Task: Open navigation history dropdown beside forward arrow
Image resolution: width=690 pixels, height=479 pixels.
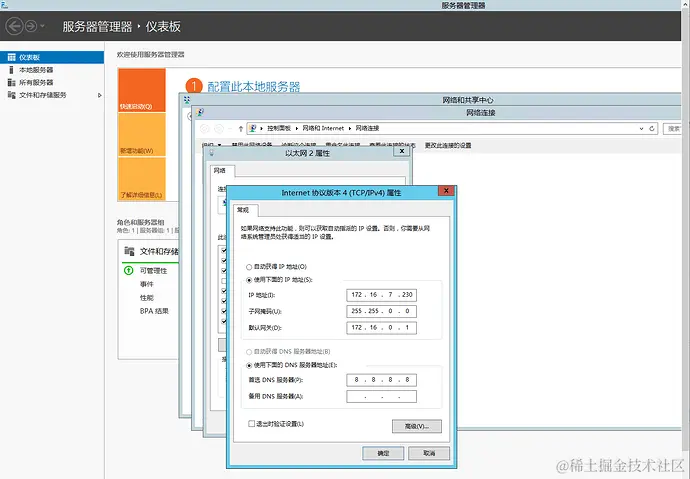Action: (x=42, y=26)
